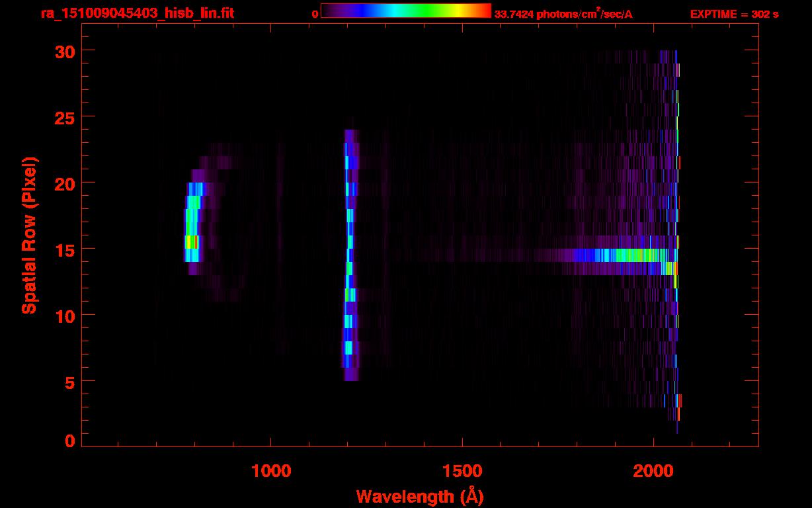812x508 pixels.
Task: Click the 1500 wavelength tick label
Action: pos(462,471)
